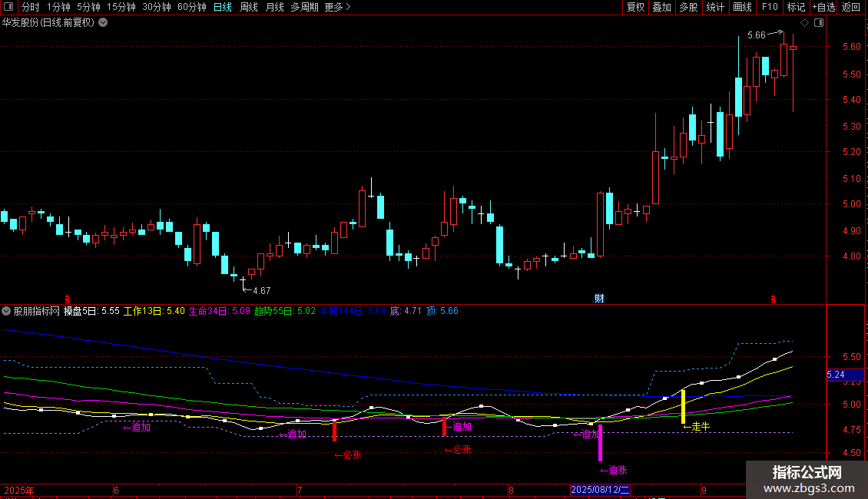Open the 多周期 multi-period view

click(x=304, y=7)
